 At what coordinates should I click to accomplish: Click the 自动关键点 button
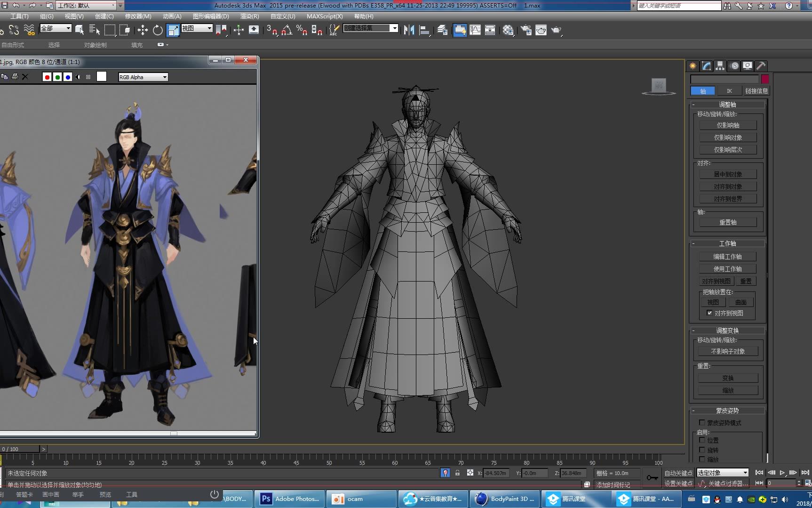tap(678, 473)
